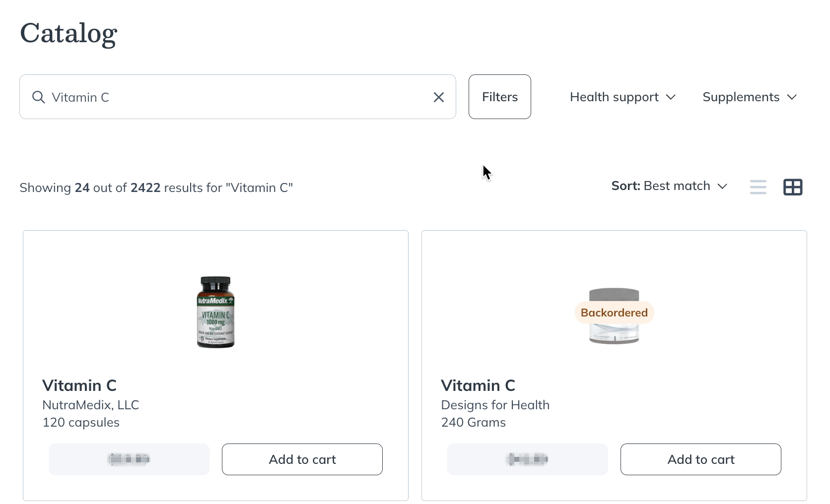Screen dimensions: 830x504
Task: Clear the Vitamin C search text
Action: pos(439,97)
